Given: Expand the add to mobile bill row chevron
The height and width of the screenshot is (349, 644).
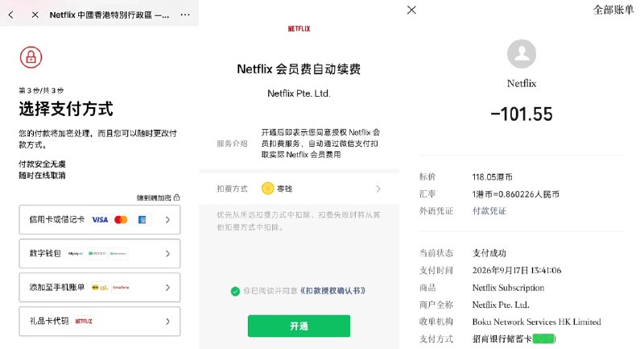Looking at the screenshot, I should pyautogui.click(x=167, y=287).
